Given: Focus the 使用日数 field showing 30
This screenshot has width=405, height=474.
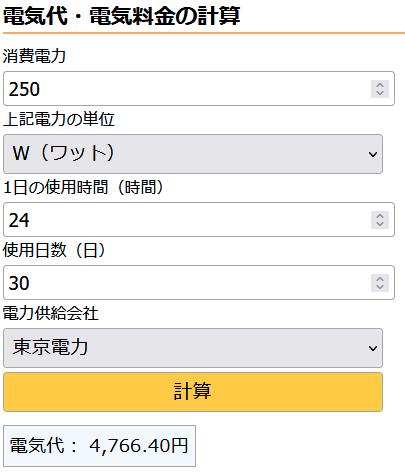Looking at the screenshot, I should coord(199,283).
